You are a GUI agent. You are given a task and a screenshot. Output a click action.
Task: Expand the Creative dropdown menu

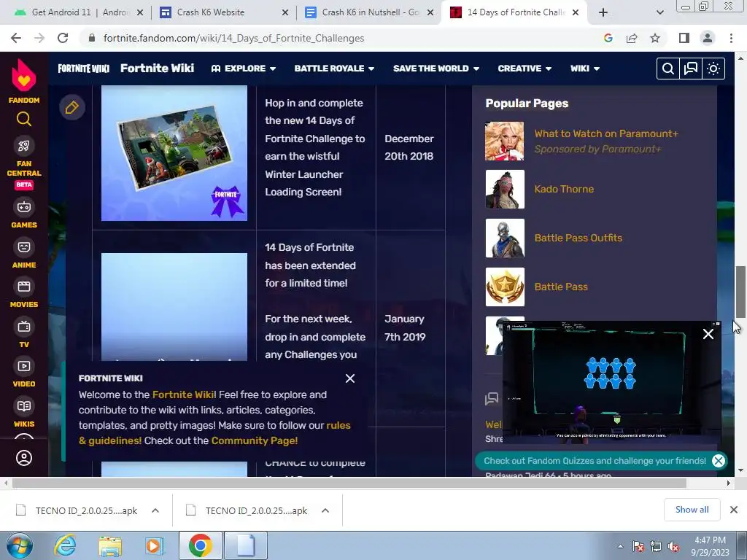point(525,69)
